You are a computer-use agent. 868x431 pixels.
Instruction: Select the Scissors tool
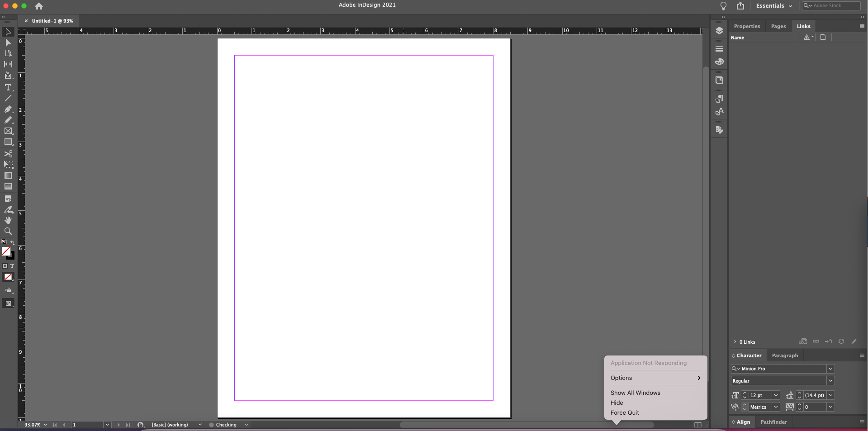coord(8,154)
